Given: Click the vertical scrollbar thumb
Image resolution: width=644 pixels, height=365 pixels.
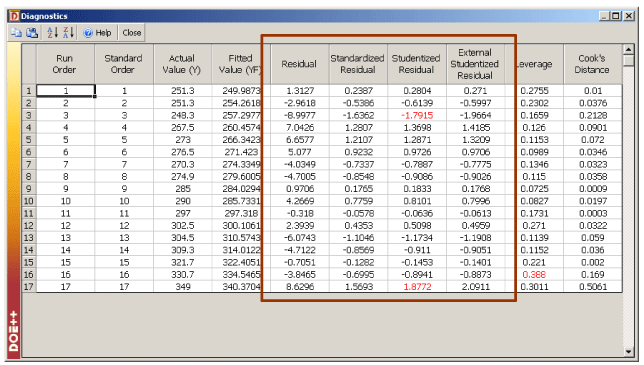Looking at the screenshot, I should point(628,61).
